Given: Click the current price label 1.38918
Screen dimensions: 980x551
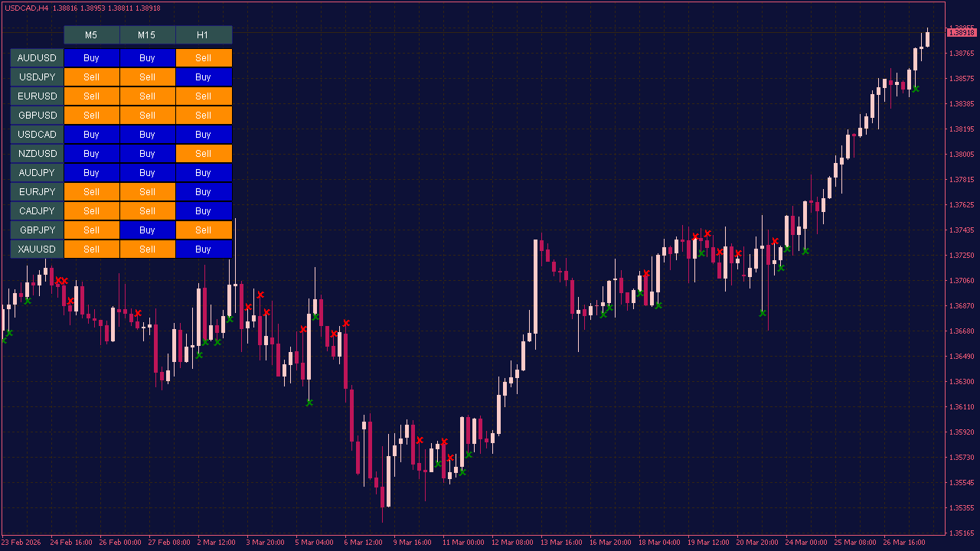Looking at the screenshot, I should coord(962,32).
